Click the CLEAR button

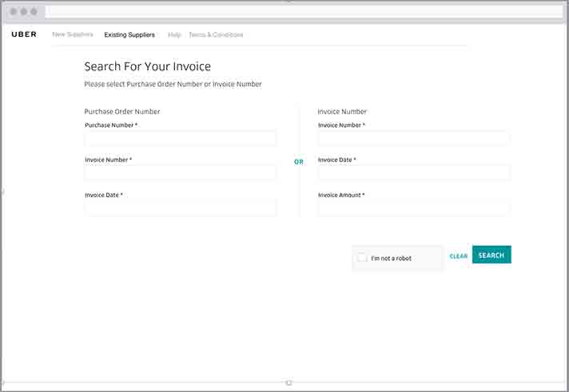click(459, 256)
